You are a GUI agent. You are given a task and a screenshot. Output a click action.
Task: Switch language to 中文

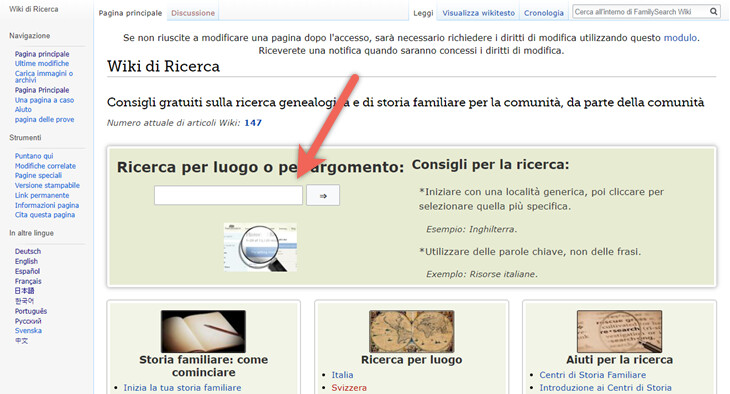coord(21,340)
